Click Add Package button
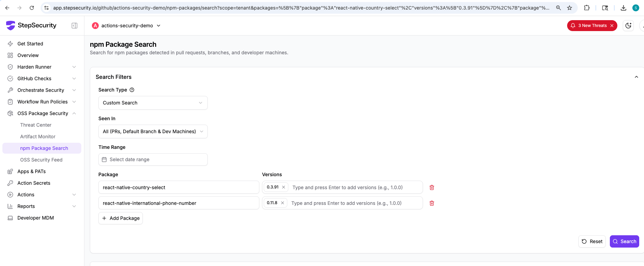644x266 pixels. pyautogui.click(x=121, y=218)
